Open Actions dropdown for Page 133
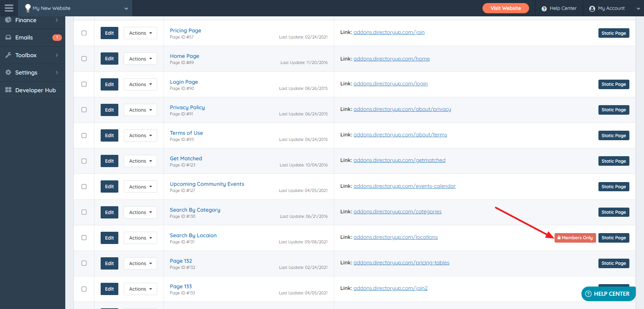Image resolution: width=644 pixels, height=309 pixels. click(140, 289)
